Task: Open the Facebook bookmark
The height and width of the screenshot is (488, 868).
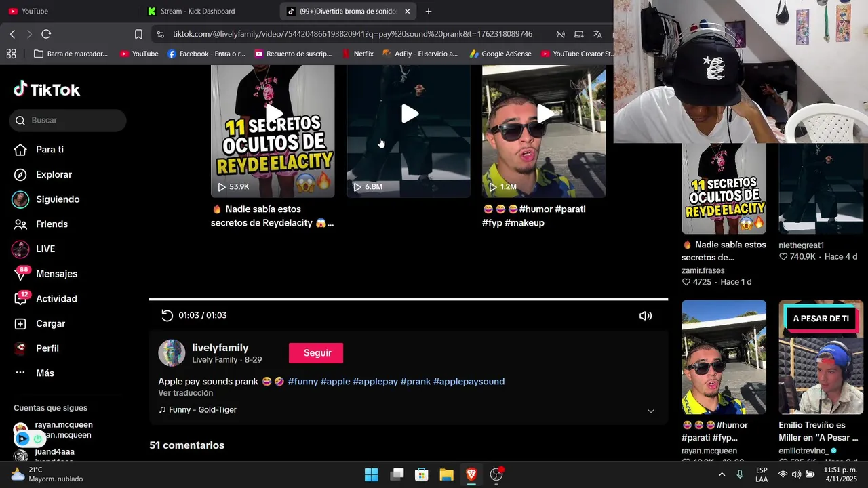Action: (x=207, y=54)
